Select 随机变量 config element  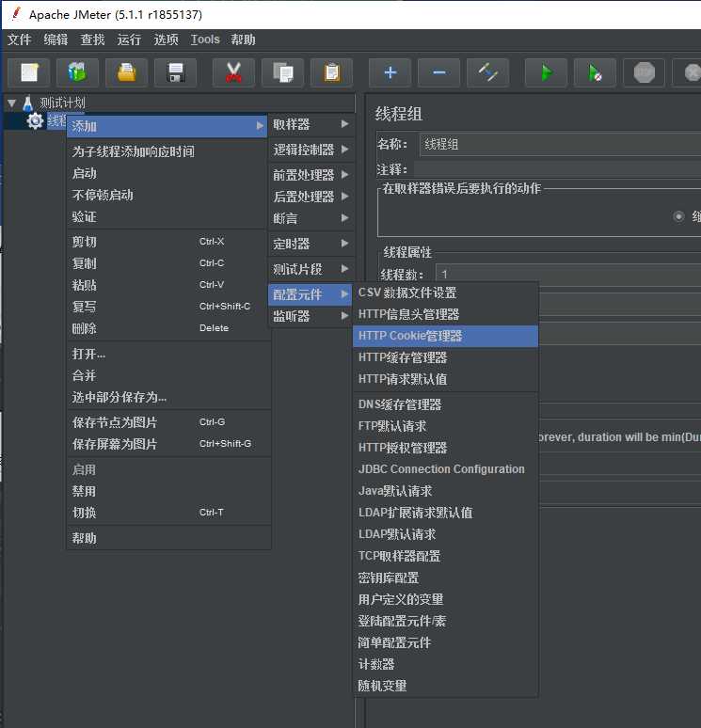tap(445, 686)
